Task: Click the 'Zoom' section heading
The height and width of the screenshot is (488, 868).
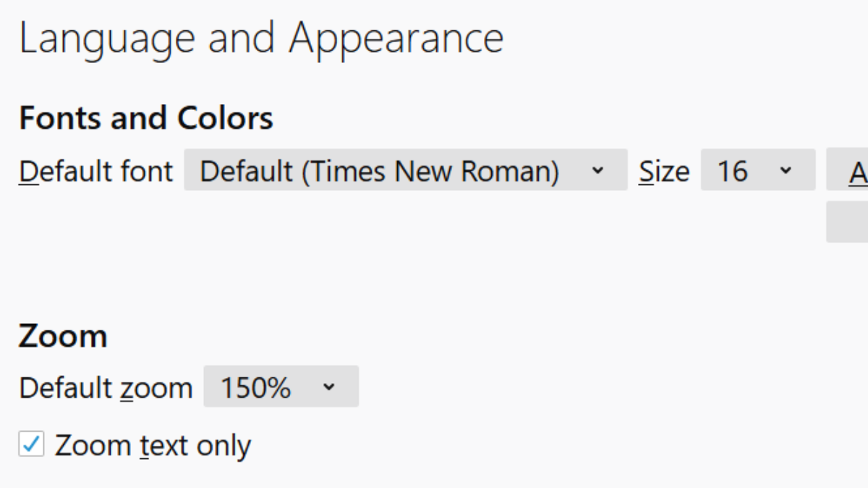Action: pos(63,336)
